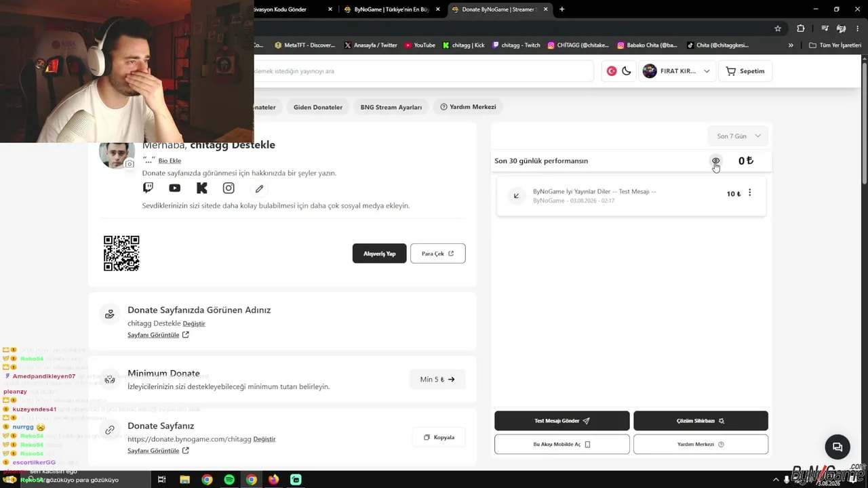Viewport: 868px width, 488px height.
Task: Open the bottom Yardım Merkezi button
Action: pyautogui.click(x=701, y=445)
